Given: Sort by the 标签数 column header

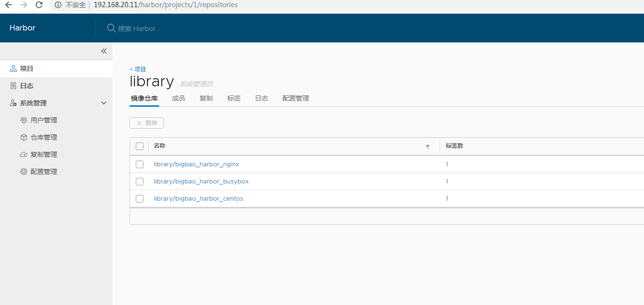Looking at the screenshot, I should pos(454,146).
